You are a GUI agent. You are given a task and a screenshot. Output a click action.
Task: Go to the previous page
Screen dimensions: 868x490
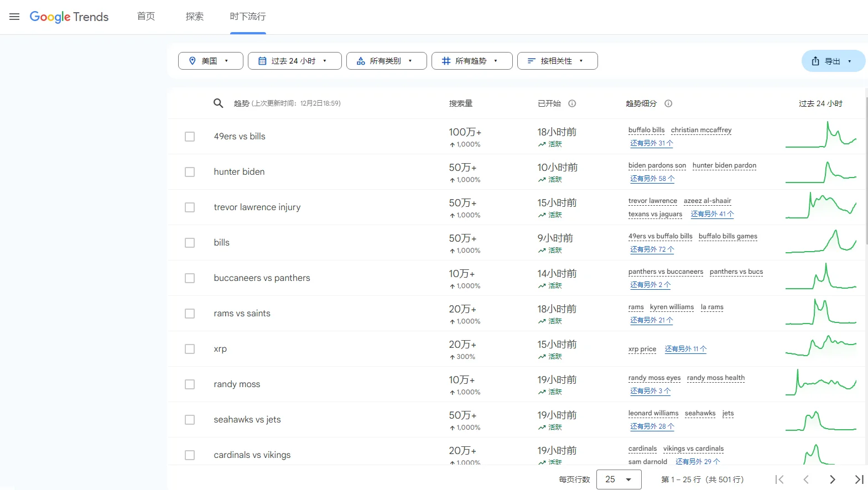click(806, 479)
